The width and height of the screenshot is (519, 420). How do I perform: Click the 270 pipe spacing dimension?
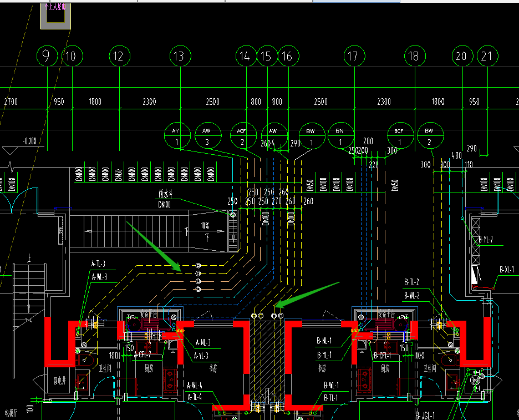click(x=276, y=201)
